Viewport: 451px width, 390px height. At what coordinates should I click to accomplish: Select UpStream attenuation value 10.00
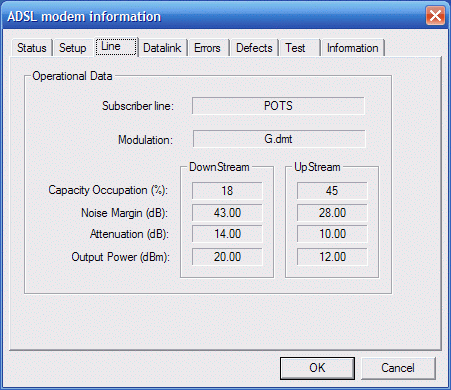(332, 234)
